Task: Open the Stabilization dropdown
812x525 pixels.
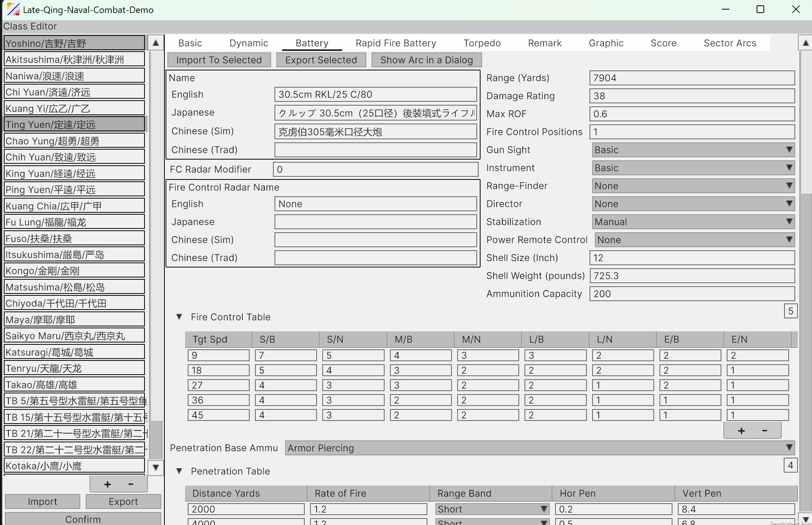Action: (789, 222)
